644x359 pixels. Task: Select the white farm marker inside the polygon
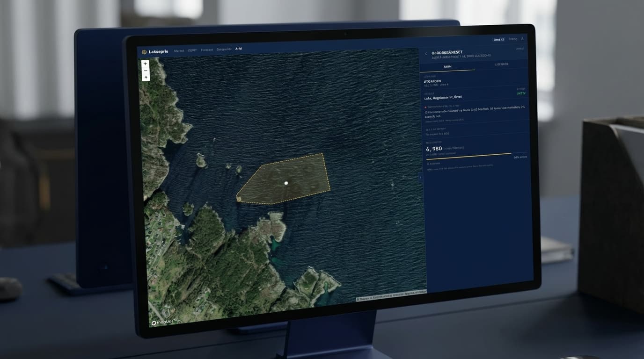point(286,183)
